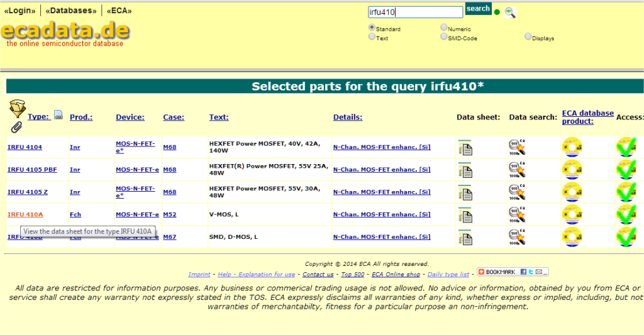Run data search icon for IRFU 4105 Z
The height and width of the screenshot is (335, 644).
(517, 192)
